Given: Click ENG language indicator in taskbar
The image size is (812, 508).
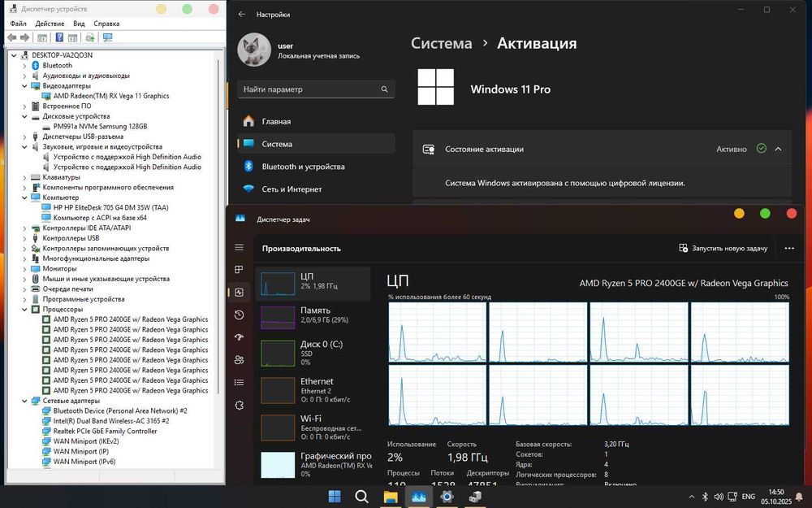Looking at the screenshot, I should tap(749, 497).
